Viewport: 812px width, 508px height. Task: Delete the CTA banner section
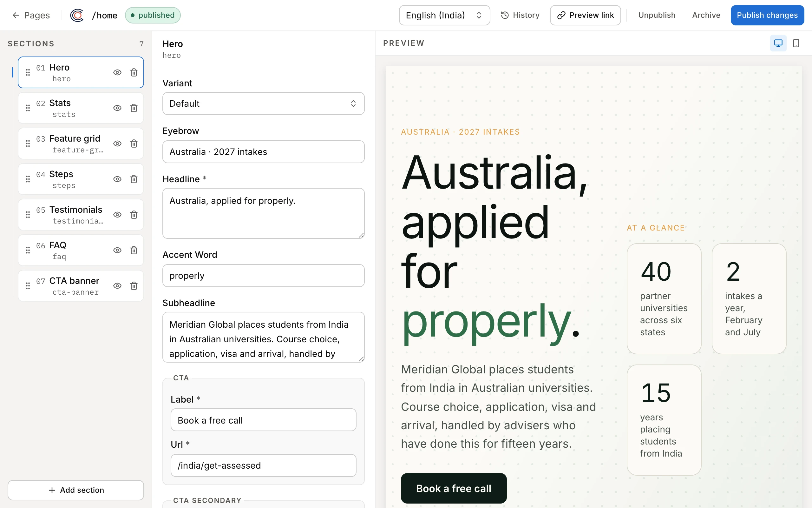click(134, 286)
